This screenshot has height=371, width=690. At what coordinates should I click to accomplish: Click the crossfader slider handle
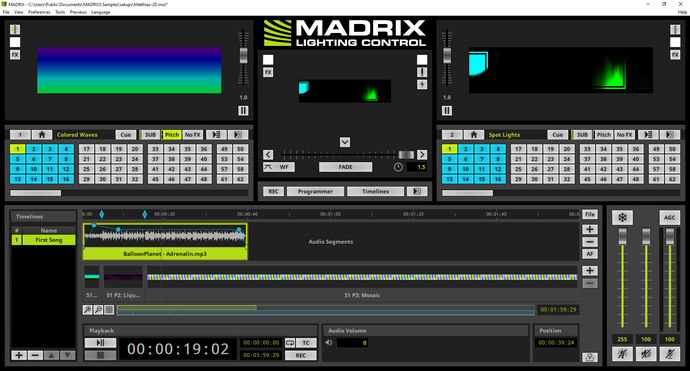(406, 154)
